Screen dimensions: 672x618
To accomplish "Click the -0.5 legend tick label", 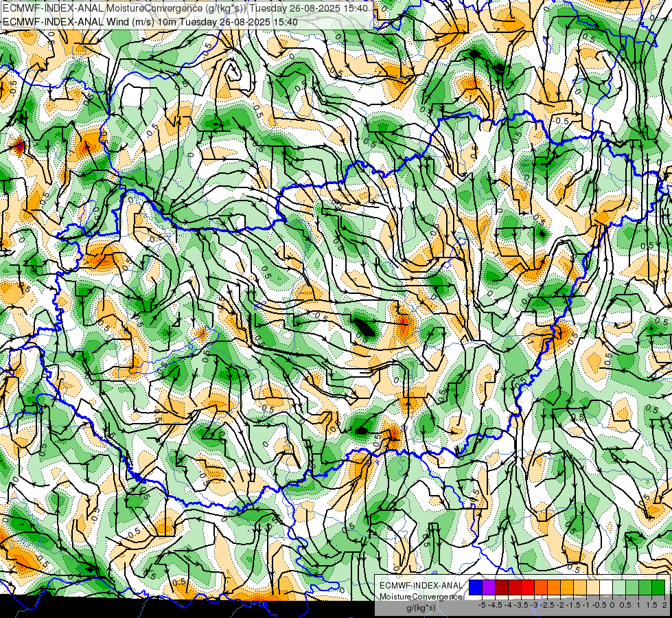I will pos(599,605).
